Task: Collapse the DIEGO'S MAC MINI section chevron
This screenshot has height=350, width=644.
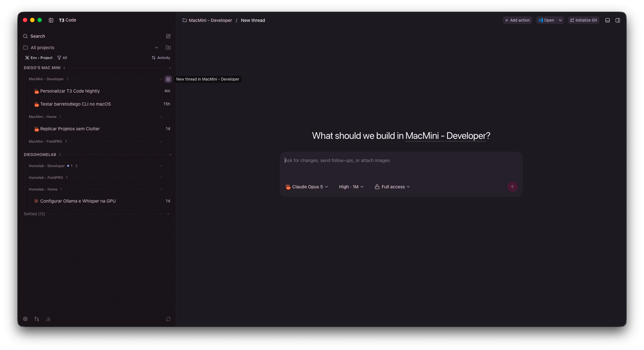Action: [x=170, y=68]
